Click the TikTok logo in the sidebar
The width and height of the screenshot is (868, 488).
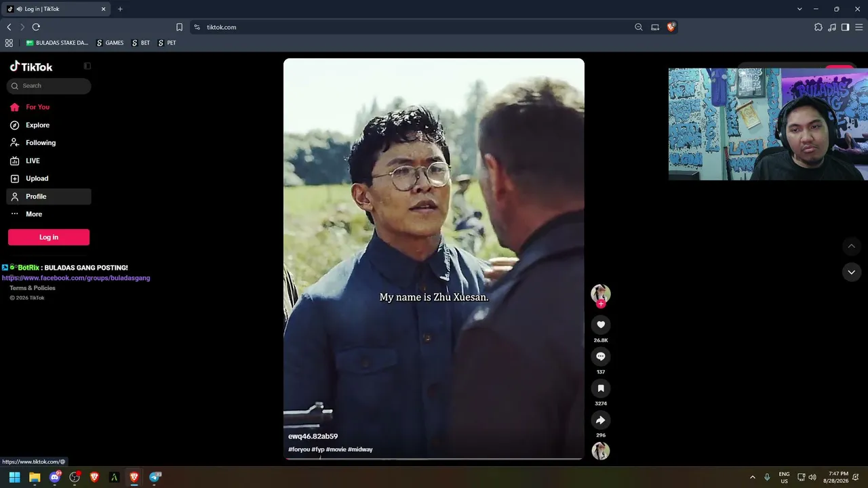click(x=31, y=66)
